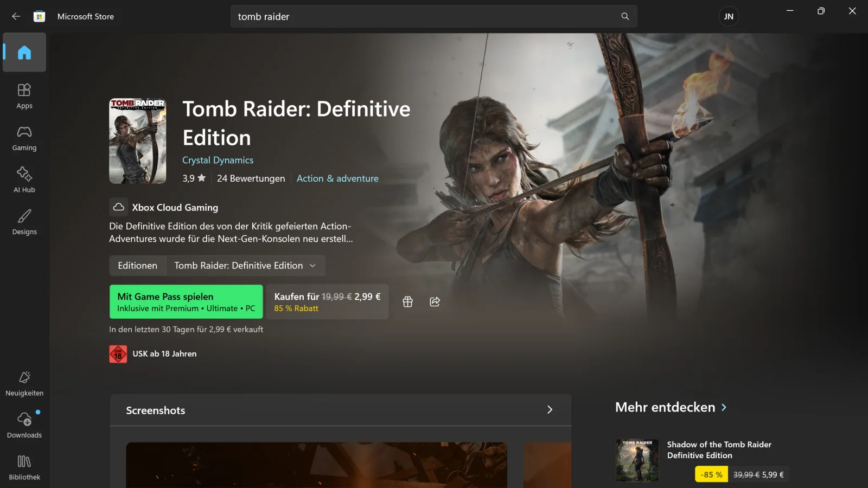Close the Microsoft Store window
Viewport: 868px width, 488px height.
click(852, 11)
